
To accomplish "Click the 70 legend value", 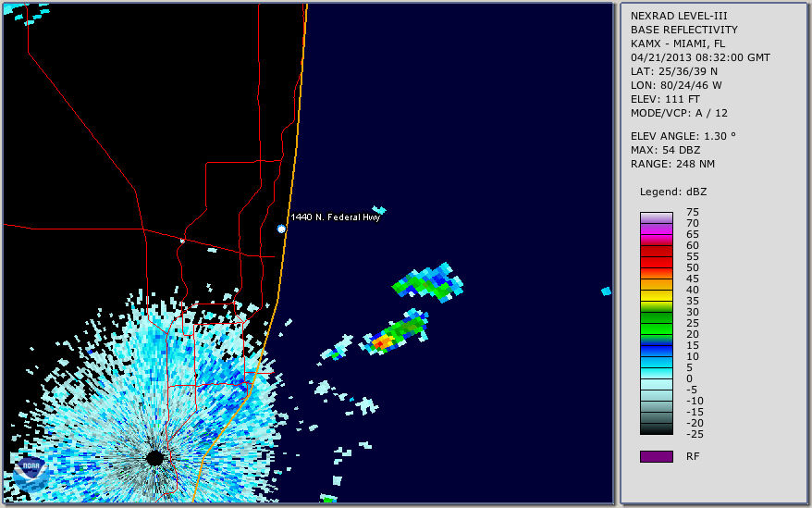I will pyautogui.click(x=693, y=223).
